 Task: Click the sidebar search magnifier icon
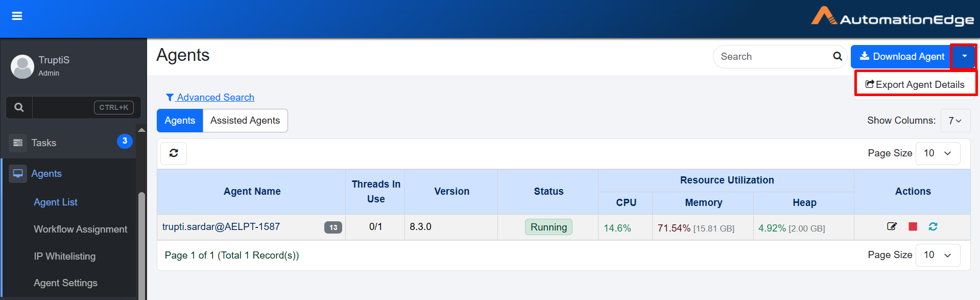[x=19, y=107]
